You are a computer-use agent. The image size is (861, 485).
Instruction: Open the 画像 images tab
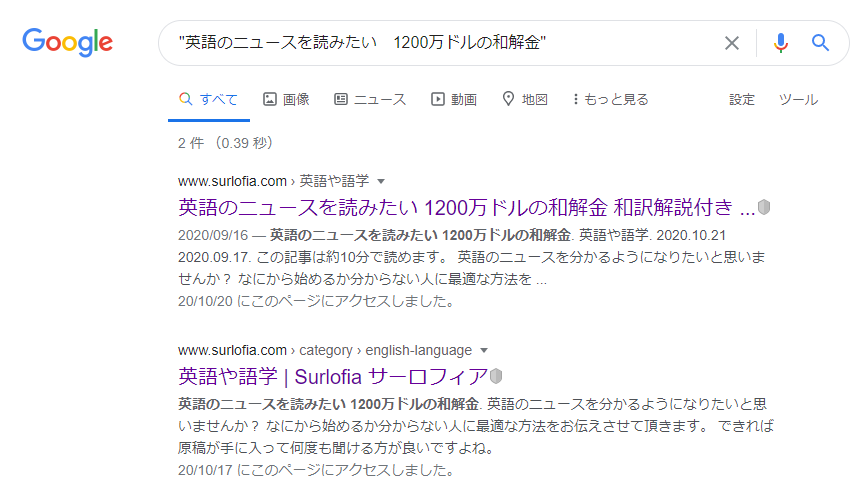coord(286,99)
